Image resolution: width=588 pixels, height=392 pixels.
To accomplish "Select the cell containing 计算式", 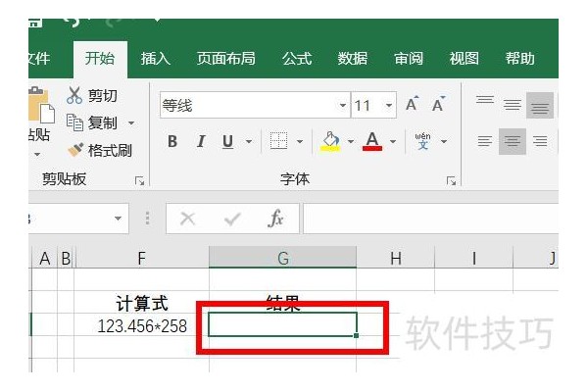I will pos(141,303).
